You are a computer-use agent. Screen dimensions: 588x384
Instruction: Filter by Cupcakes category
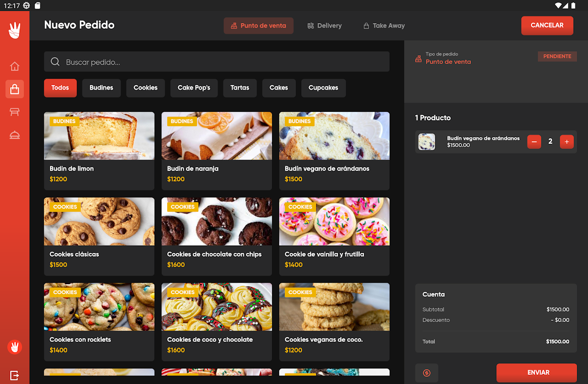point(323,88)
